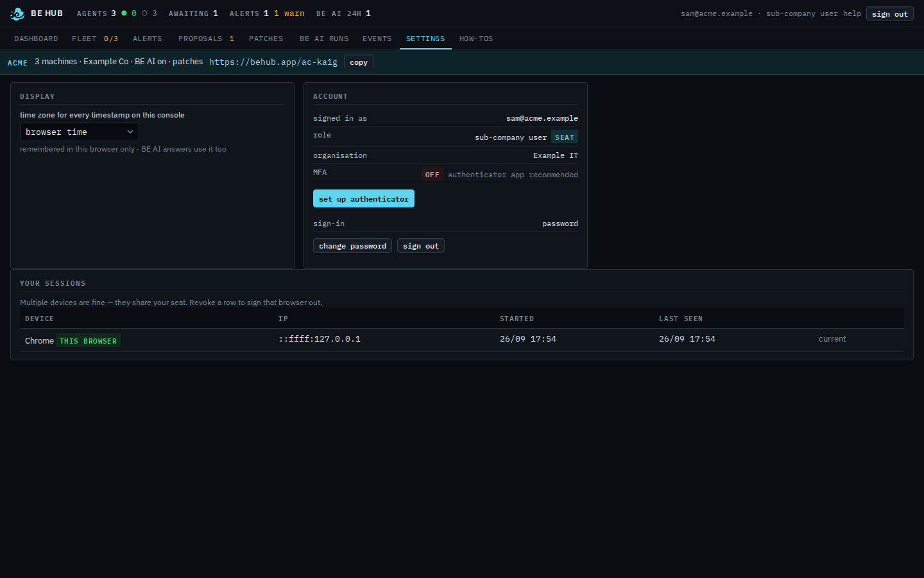
Task: Click the SEAT role badge
Action: pos(565,137)
